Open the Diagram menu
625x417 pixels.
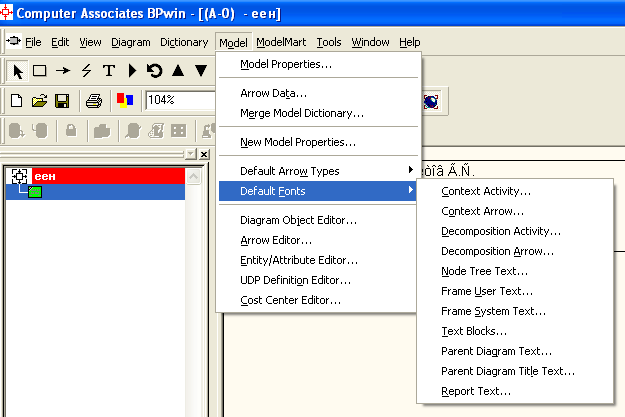131,42
